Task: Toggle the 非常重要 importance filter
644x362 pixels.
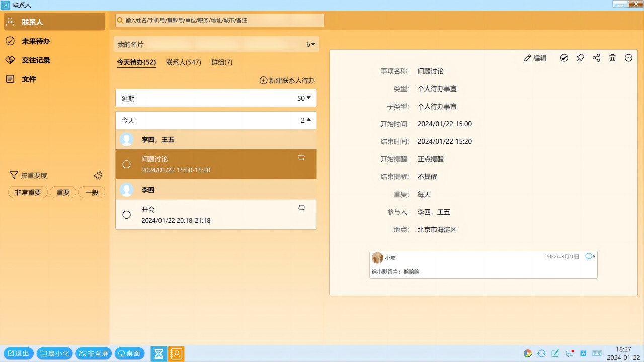Action: point(28,192)
